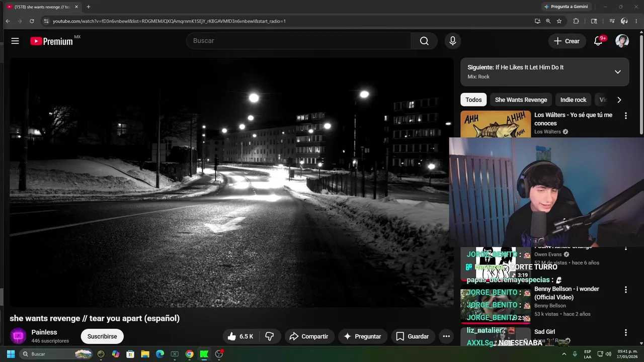Screen dimensions: 644x362
Task: Like the video with thumbs up
Action: tap(240, 336)
